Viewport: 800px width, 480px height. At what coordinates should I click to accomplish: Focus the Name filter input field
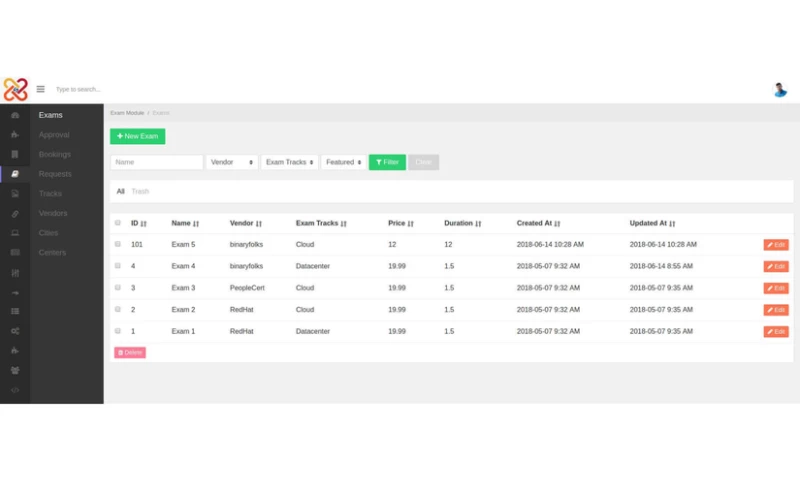[157, 162]
